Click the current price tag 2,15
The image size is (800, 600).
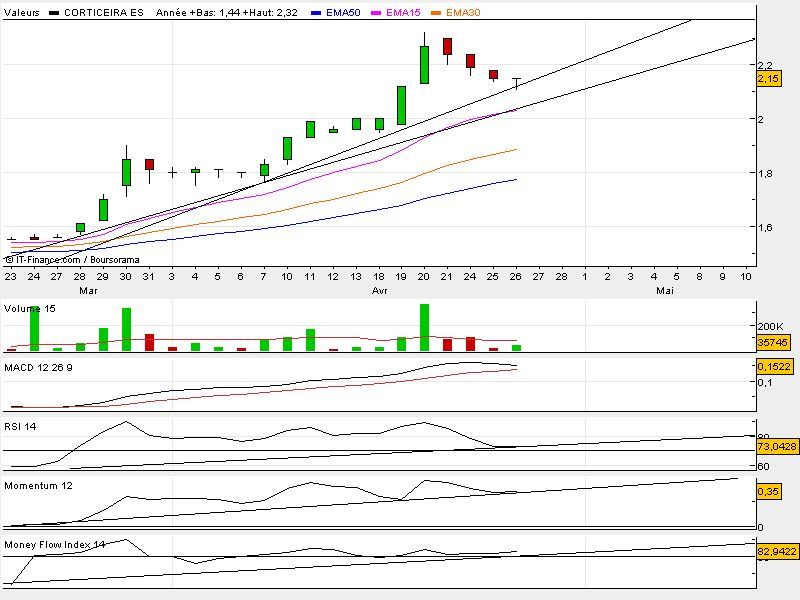pos(768,79)
